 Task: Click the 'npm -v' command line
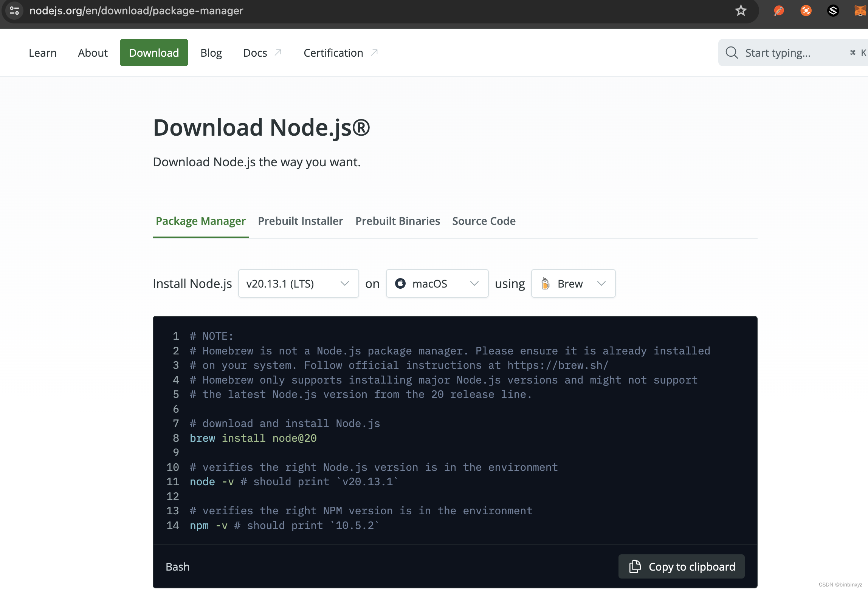tap(284, 526)
